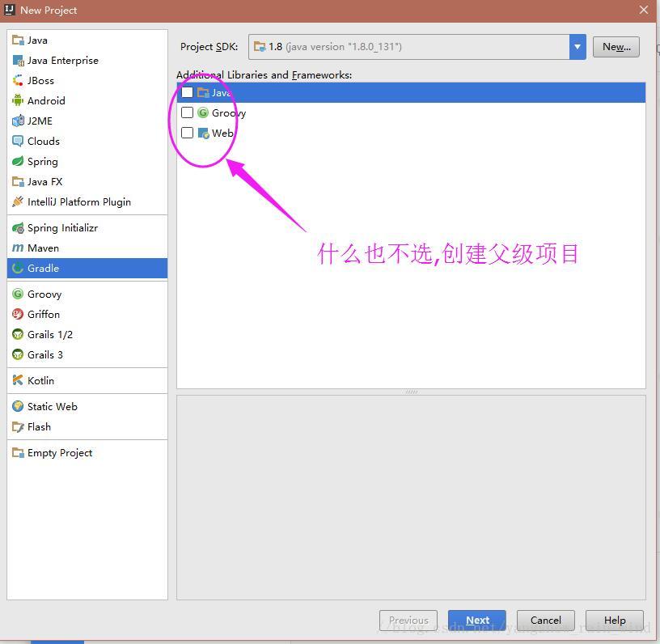
Task: Click the Flash icon
Action: click(x=18, y=427)
